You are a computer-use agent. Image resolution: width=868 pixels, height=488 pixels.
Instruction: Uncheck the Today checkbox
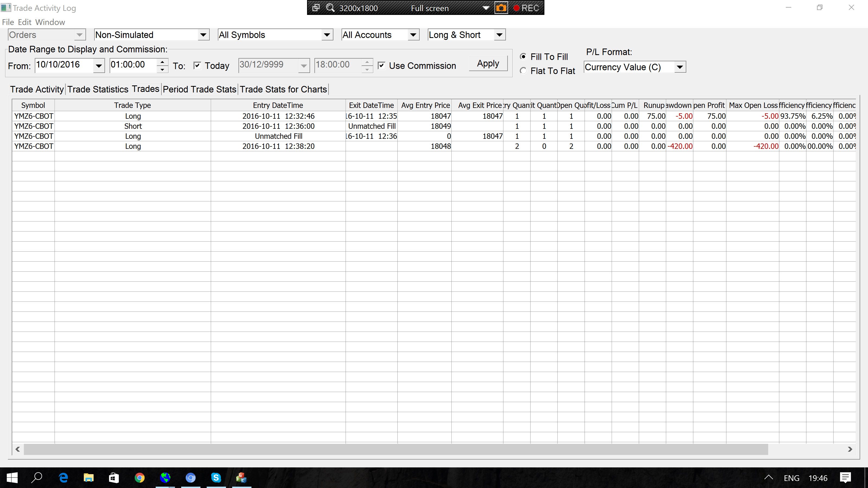(x=197, y=65)
